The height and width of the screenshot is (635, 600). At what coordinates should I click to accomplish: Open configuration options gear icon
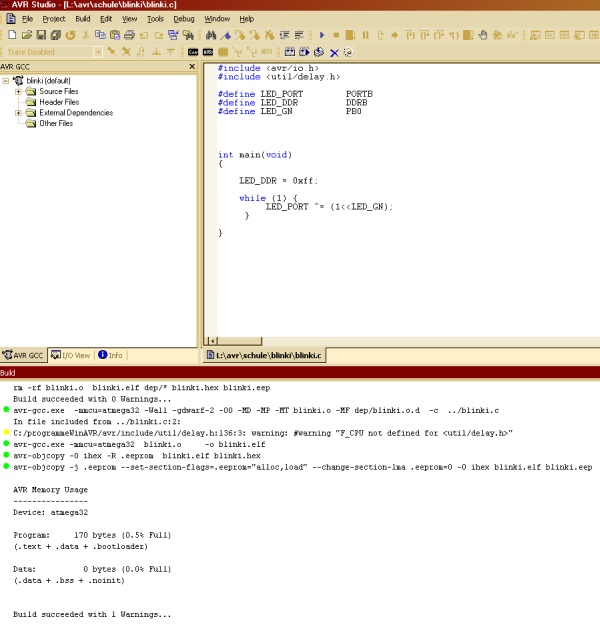(x=348, y=52)
